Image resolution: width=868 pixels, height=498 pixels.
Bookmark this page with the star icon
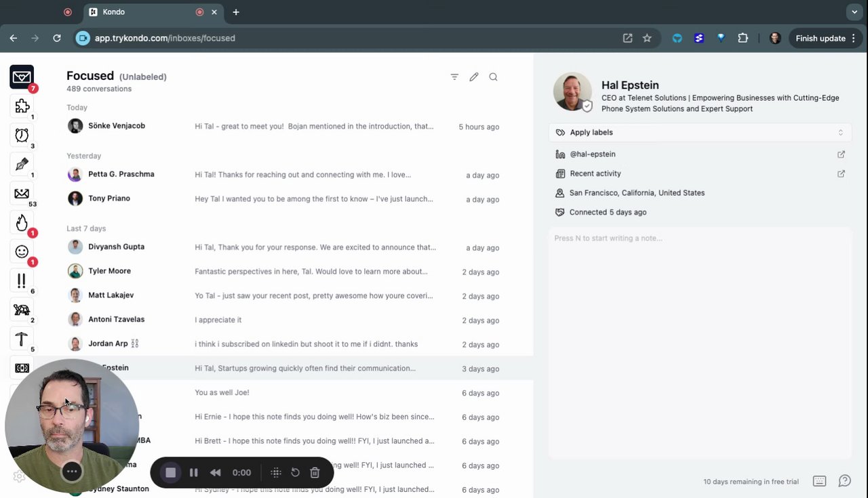647,39
